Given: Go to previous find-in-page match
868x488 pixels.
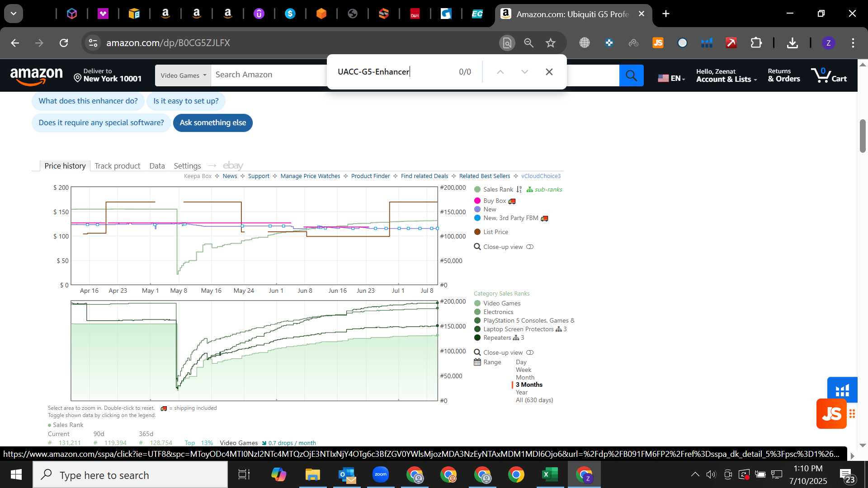Looking at the screenshot, I should point(500,72).
